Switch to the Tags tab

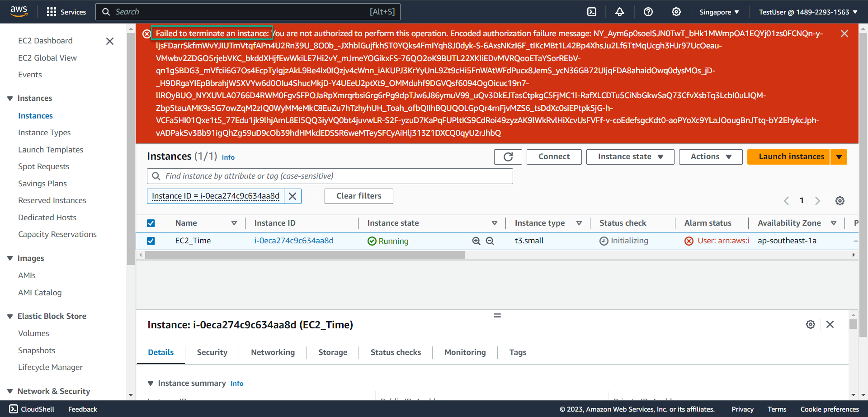518,352
